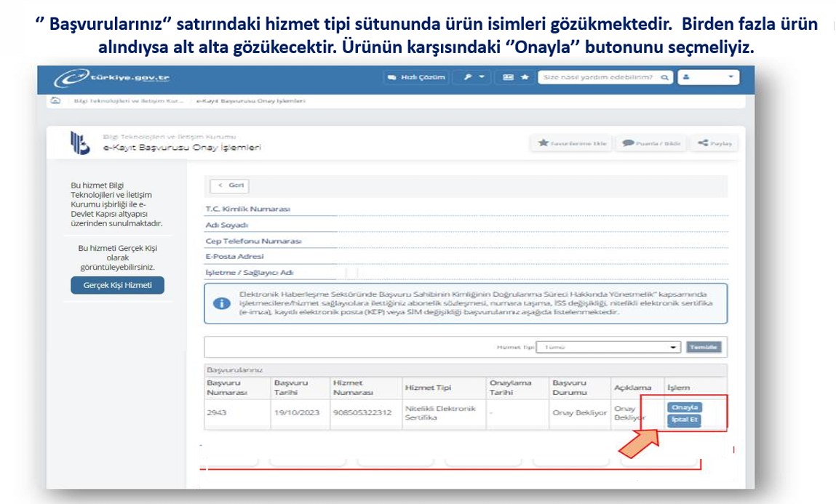This screenshot has height=504, width=836.
Task: Approve the application with Onayla
Action: coord(685,407)
